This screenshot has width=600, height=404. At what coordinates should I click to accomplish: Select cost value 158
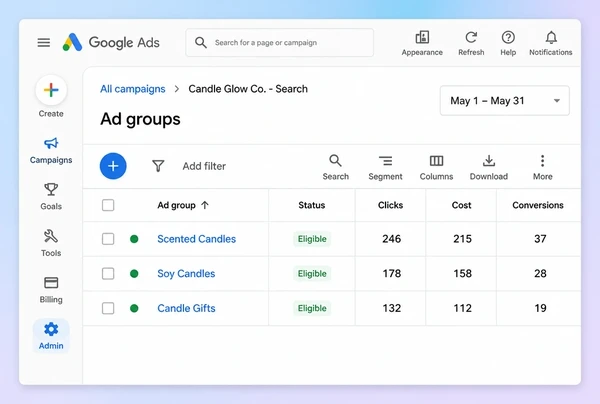(462, 274)
